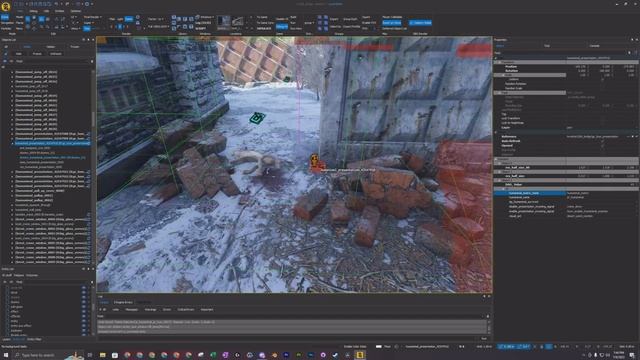Select the highlighted blue property row in Properties
Image resolution: width=640 pixels, height=360 pixels.
pyautogui.click(x=566, y=193)
